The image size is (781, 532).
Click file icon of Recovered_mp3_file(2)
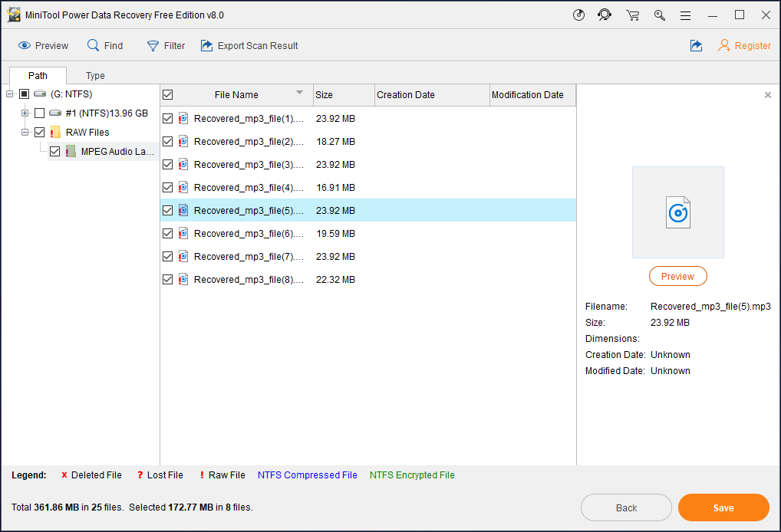tap(183, 141)
